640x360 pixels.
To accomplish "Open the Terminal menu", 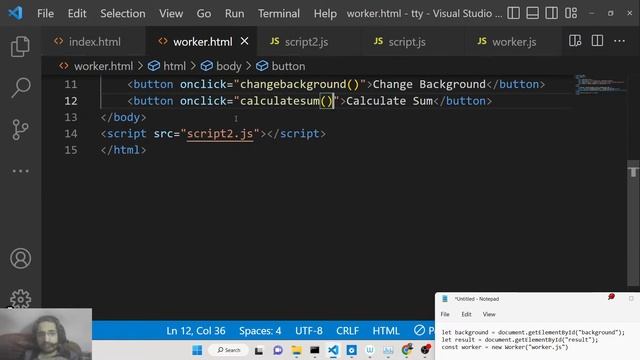I will click(x=279, y=13).
